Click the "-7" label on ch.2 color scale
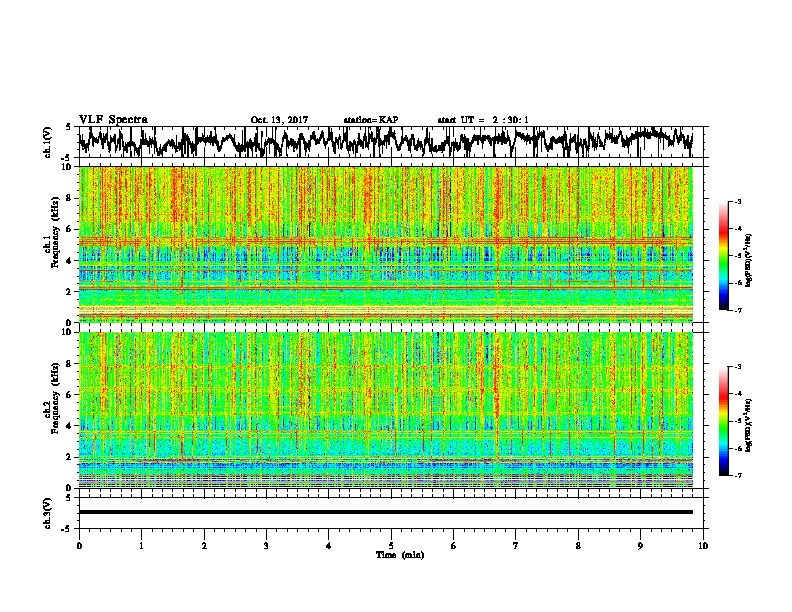 [x=738, y=475]
